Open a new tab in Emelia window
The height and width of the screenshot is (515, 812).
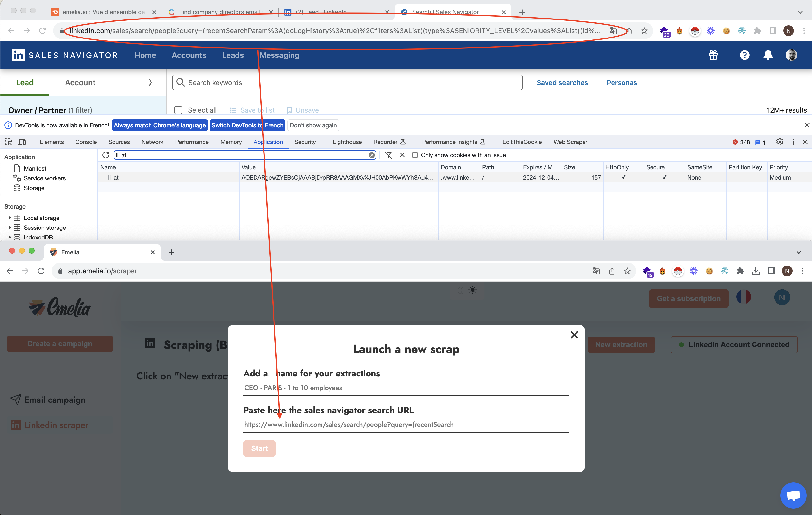tap(171, 252)
